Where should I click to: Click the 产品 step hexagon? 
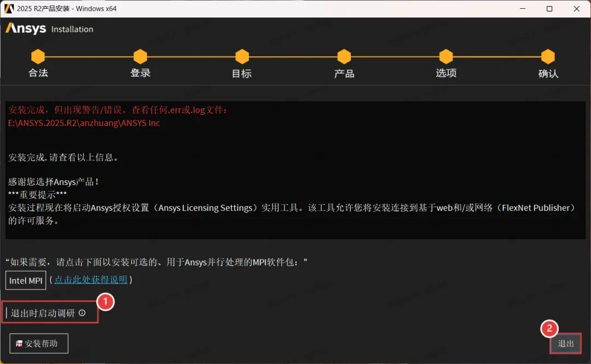pyautogui.click(x=344, y=56)
